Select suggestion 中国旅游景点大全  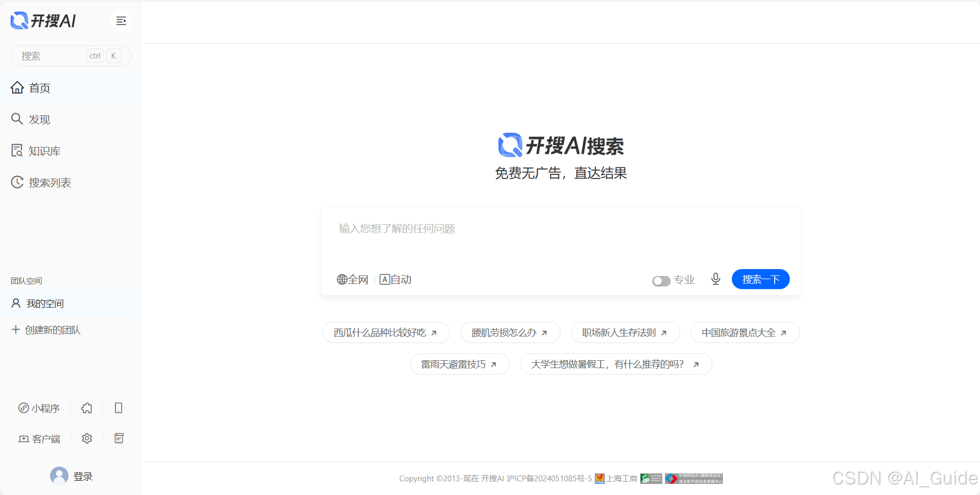click(x=745, y=332)
